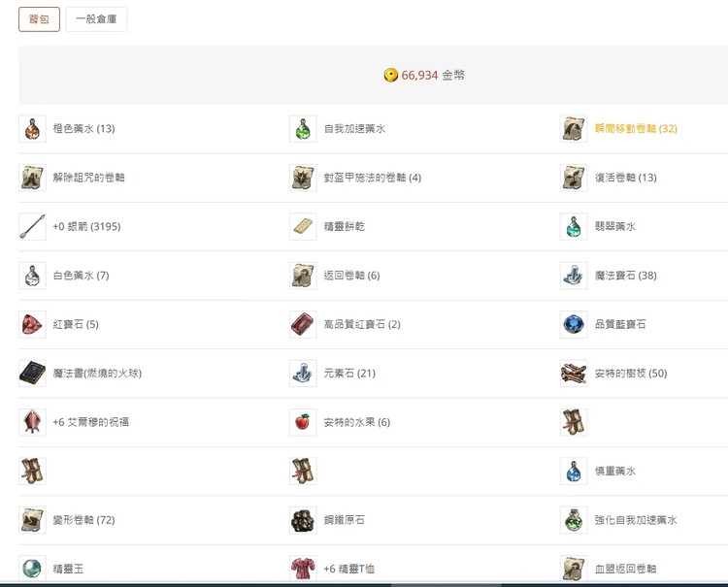Viewport: 728px width, 587px height.
Task: Click the gold coin icon
Action: [x=391, y=75]
